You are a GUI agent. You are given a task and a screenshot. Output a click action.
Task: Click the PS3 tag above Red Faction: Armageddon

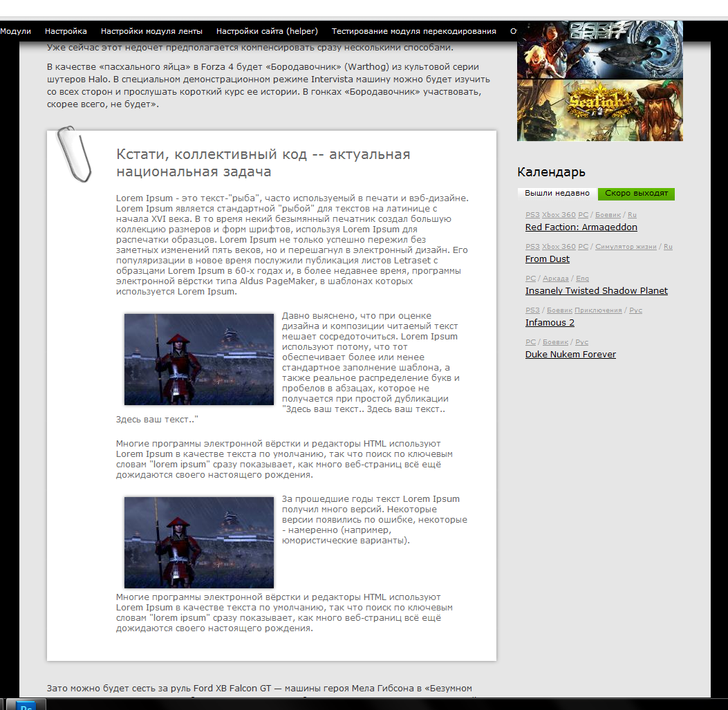pos(532,215)
